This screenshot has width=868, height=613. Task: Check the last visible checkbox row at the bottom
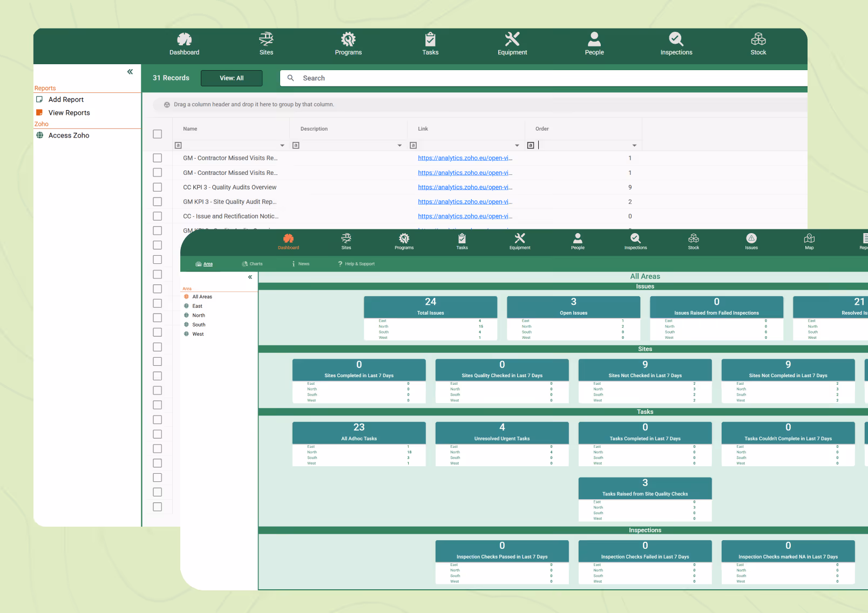157,507
